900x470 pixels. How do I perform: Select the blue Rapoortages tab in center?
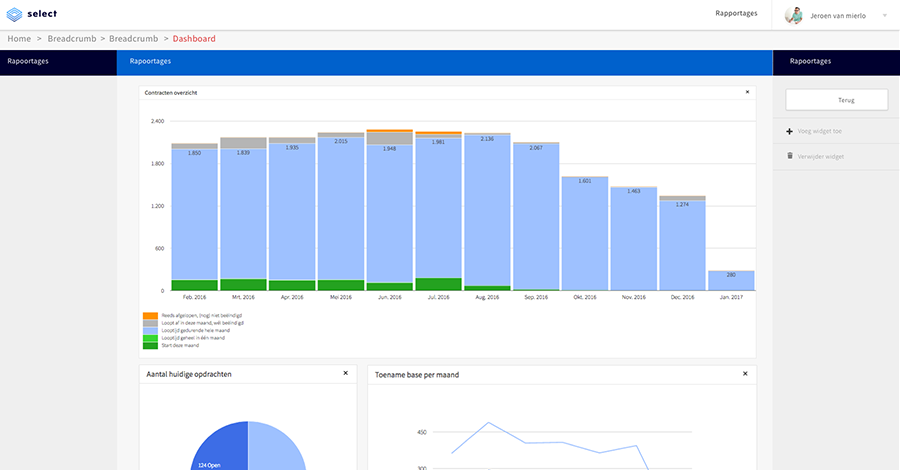pos(150,62)
